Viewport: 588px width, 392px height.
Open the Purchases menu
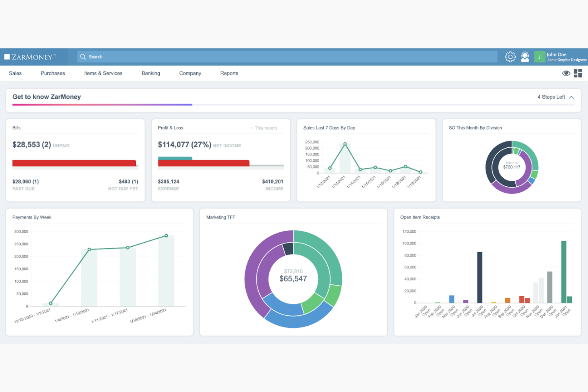[52, 73]
